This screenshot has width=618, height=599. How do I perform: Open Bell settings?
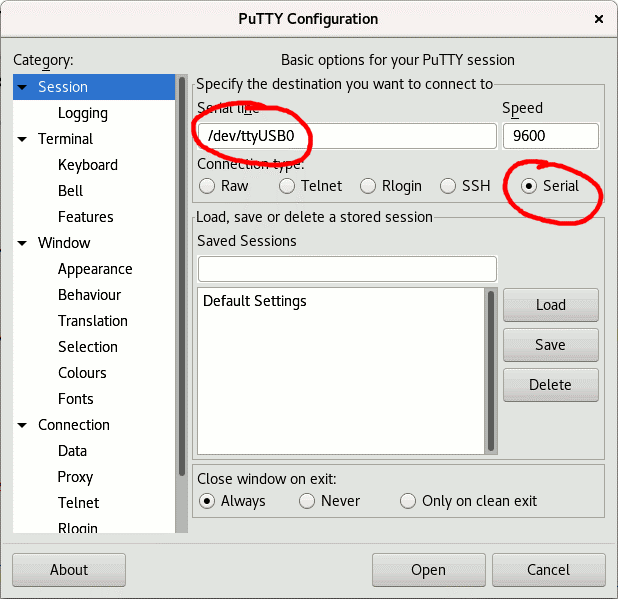pyautogui.click(x=71, y=191)
